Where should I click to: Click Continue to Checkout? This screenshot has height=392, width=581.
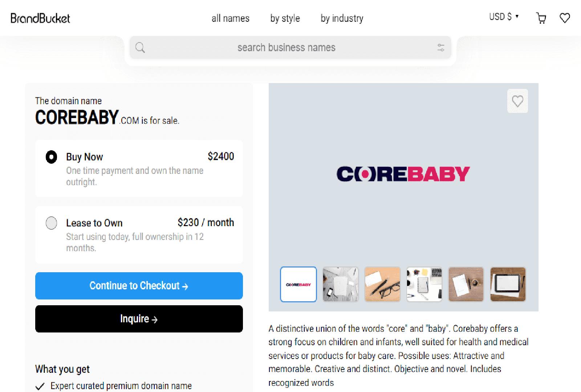139,286
